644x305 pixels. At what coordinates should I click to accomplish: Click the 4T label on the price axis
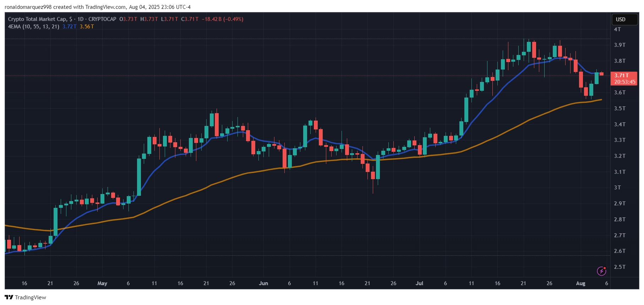618,29
